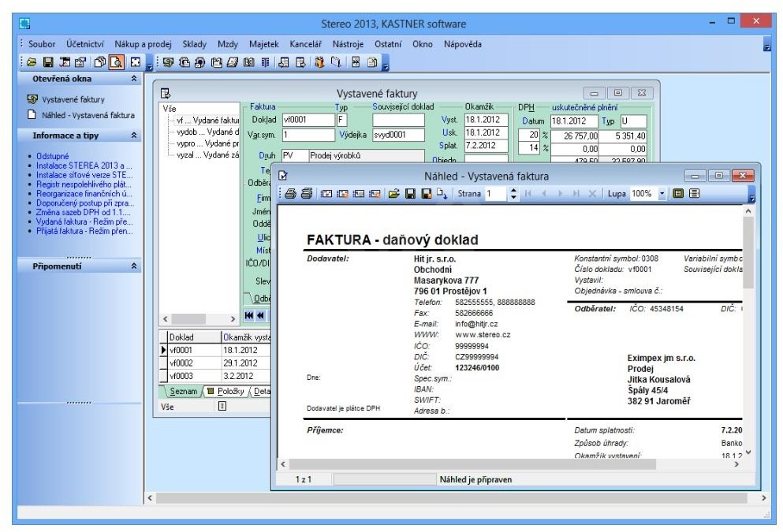Image resolution: width=783 pixels, height=532 pixels.
Task: Open menu bar overflow arrow at far right
Action: point(766,46)
